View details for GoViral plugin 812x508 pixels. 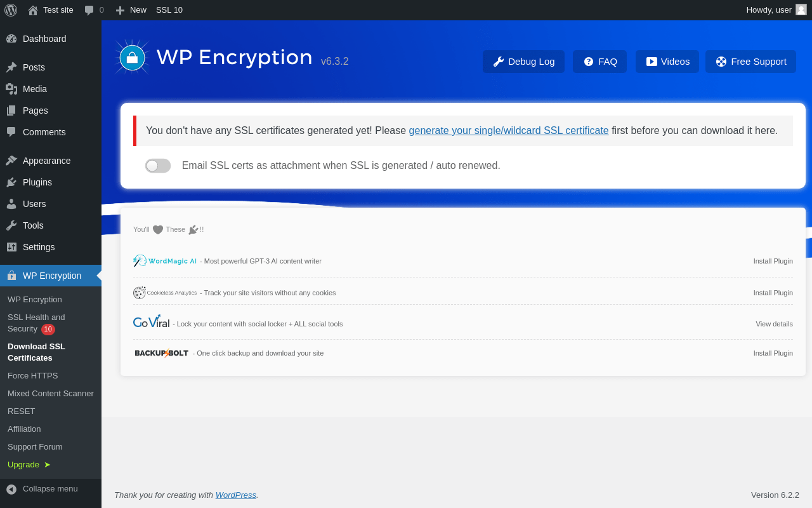point(774,324)
